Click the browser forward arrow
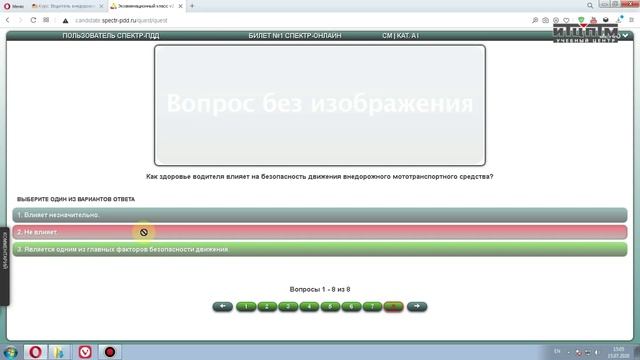The height and width of the screenshot is (360, 640). coord(20,20)
